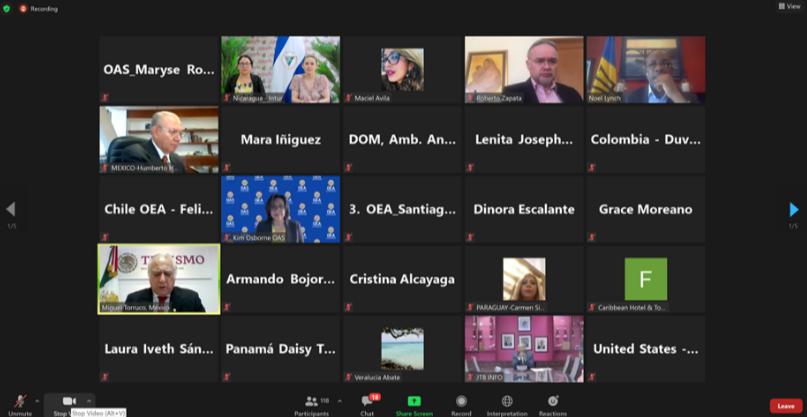Select the Noel Lynch video tile
The image size is (807, 417).
[646, 70]
